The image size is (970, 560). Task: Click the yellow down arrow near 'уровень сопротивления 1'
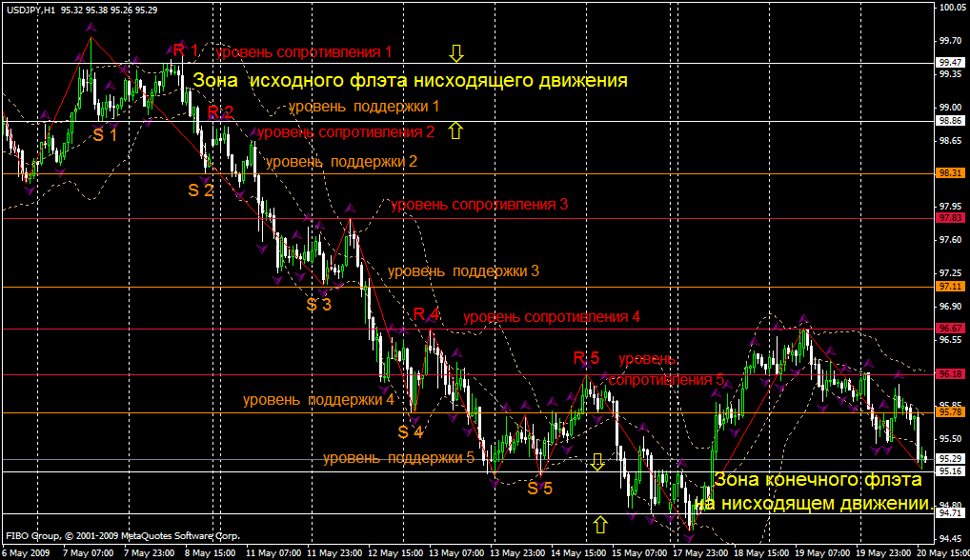coord(455,51)
